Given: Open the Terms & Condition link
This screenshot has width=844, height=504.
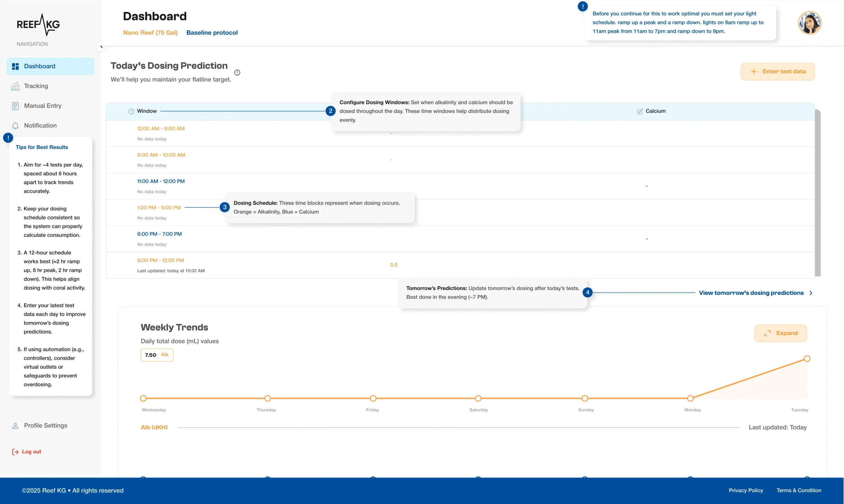Looking at the screenshot, I should (x=799, y=490).
